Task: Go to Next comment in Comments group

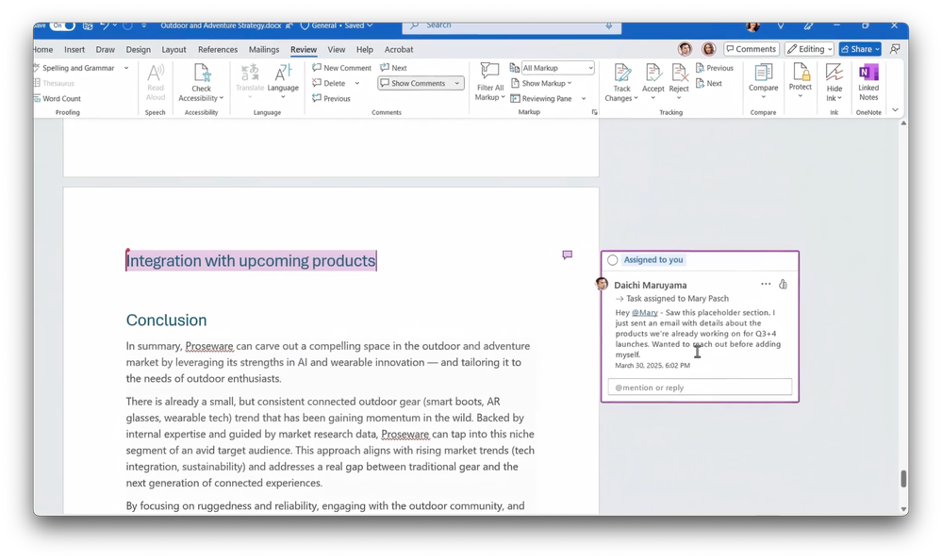Action: coord(393,68)
